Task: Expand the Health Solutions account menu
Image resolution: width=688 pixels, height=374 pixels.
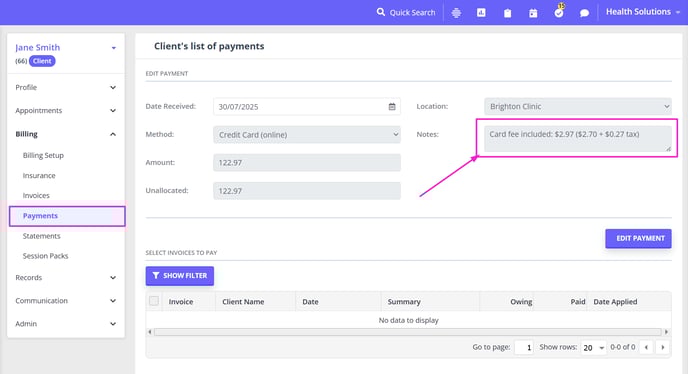Action: (642, 12)
